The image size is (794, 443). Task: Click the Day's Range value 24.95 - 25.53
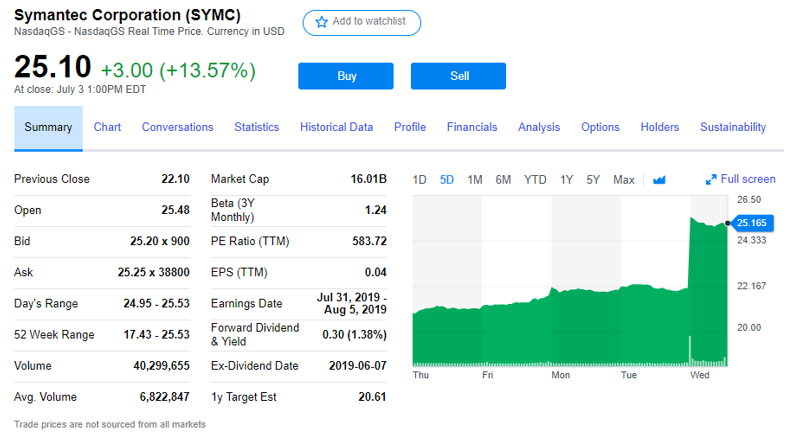156,303
